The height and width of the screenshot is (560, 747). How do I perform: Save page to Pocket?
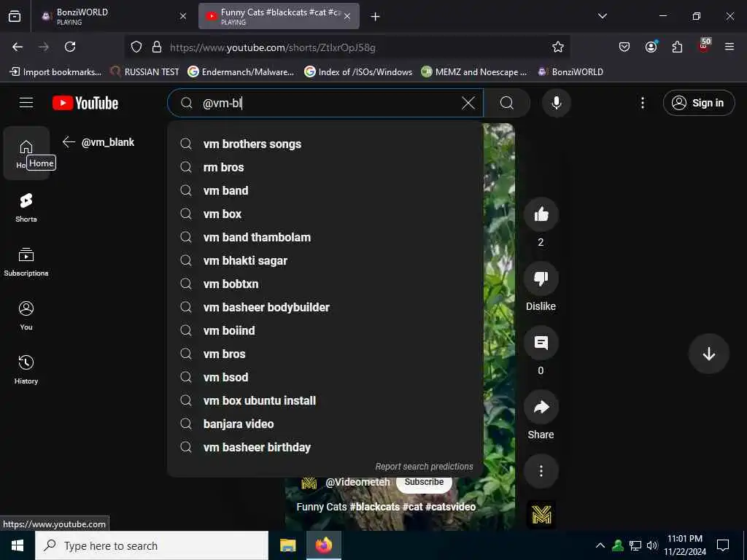(x=624, y=47)
